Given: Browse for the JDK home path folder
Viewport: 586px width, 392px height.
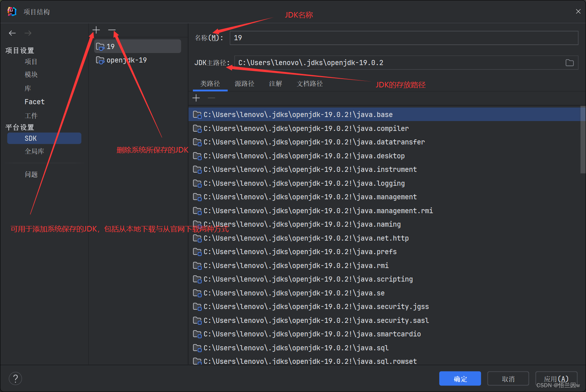Looking at the screenshot, I should pos(570,63).
